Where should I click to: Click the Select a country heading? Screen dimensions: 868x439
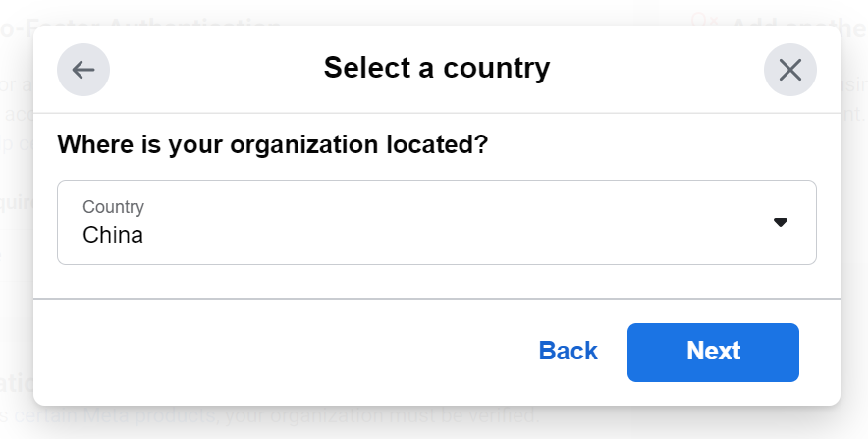437,68
